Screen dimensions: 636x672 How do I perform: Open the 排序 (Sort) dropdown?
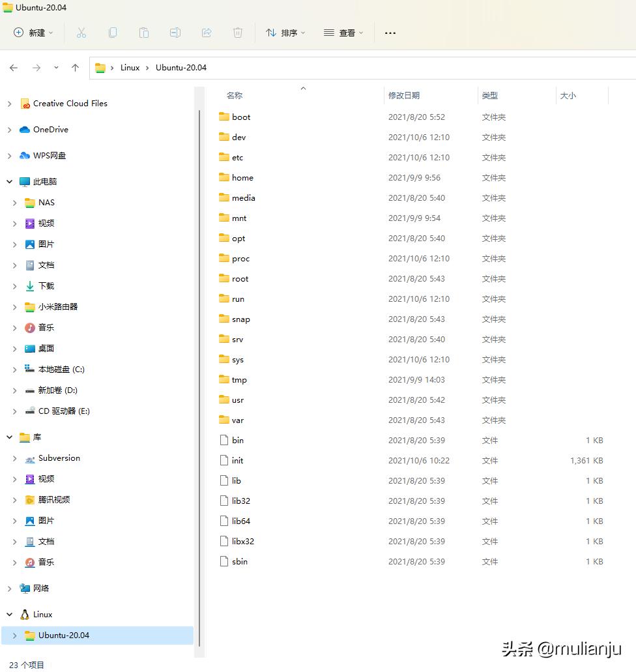click(x=285, y=33)
